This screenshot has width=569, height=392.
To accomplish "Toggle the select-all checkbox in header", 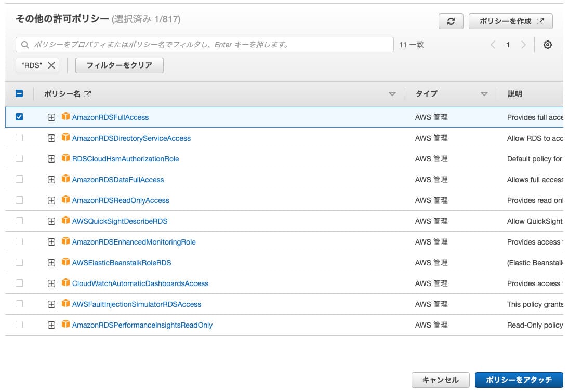I will [x=19, y=94].
